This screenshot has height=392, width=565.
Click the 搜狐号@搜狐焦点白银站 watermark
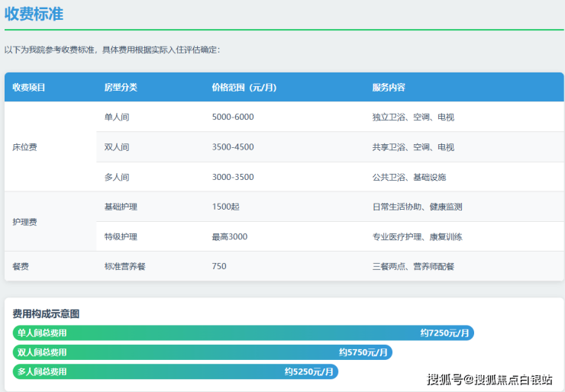pyautogui.click(x=489, y=379)
